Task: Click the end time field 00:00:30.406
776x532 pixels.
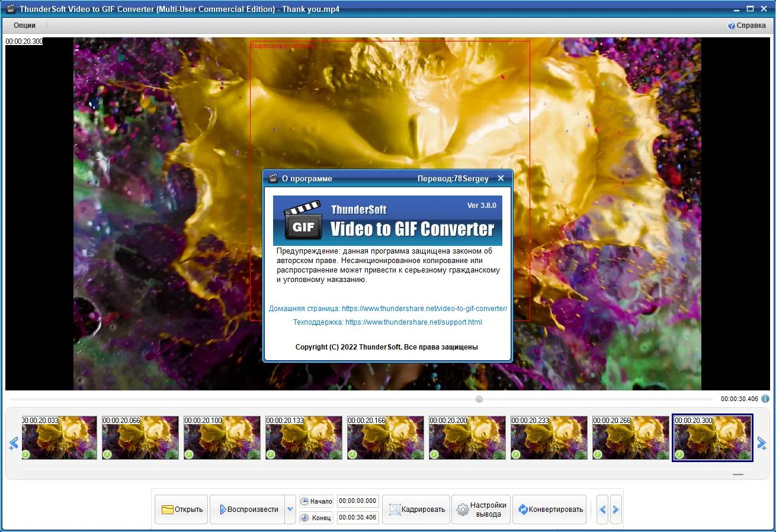Action: 358,518
